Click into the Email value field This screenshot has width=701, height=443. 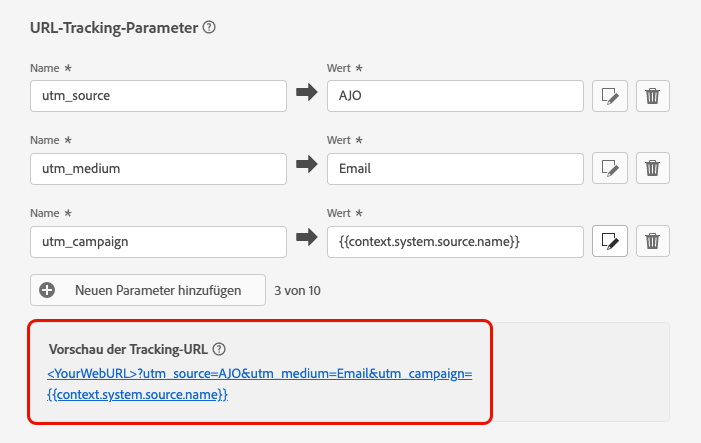455,168
